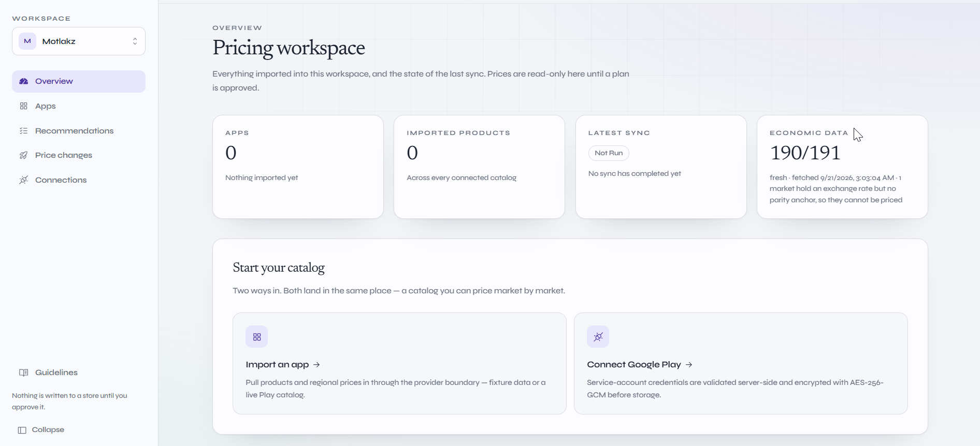The image size is (980, 446).
Task: Click the plug icon on Connect Google Play card
Action: [598, 337]
